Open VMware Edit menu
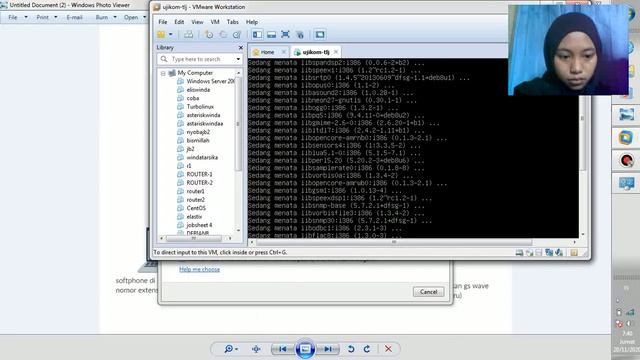 pos(179,22)
